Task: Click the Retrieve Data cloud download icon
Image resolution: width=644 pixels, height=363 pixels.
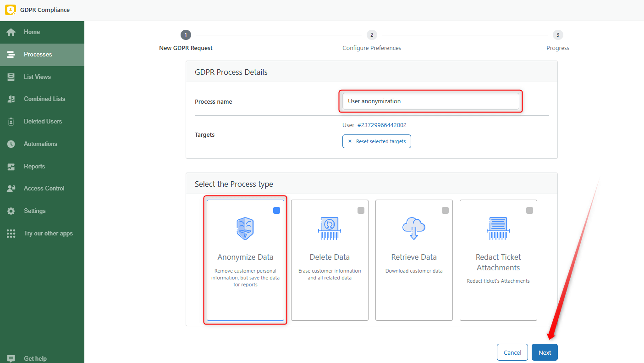Action: [414, 228]
